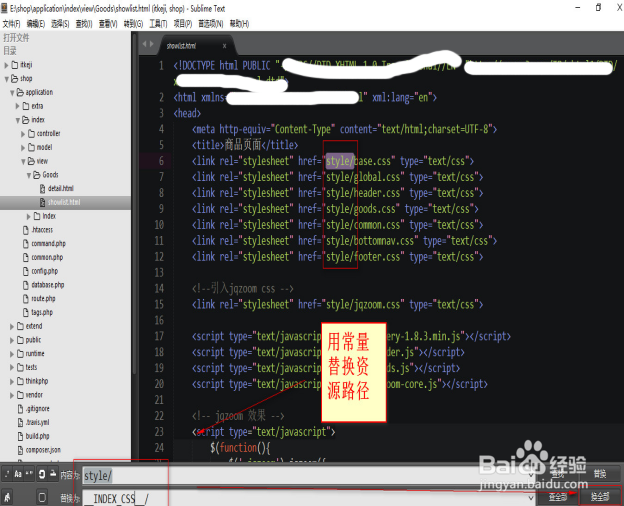This screenshot has height=506, width=624.
Task: Open the 编辑(E) menu
Action: [x=35, y=24]
